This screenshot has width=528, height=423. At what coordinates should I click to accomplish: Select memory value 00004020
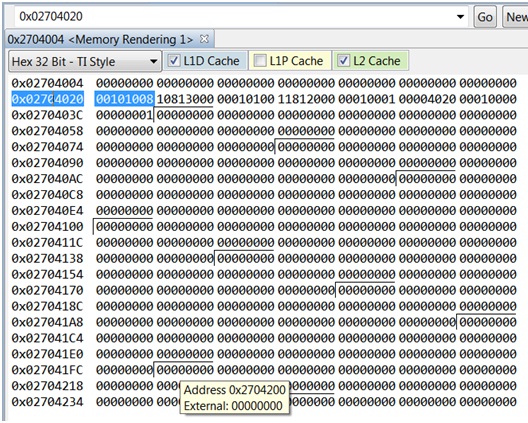(x=427, y=99)
